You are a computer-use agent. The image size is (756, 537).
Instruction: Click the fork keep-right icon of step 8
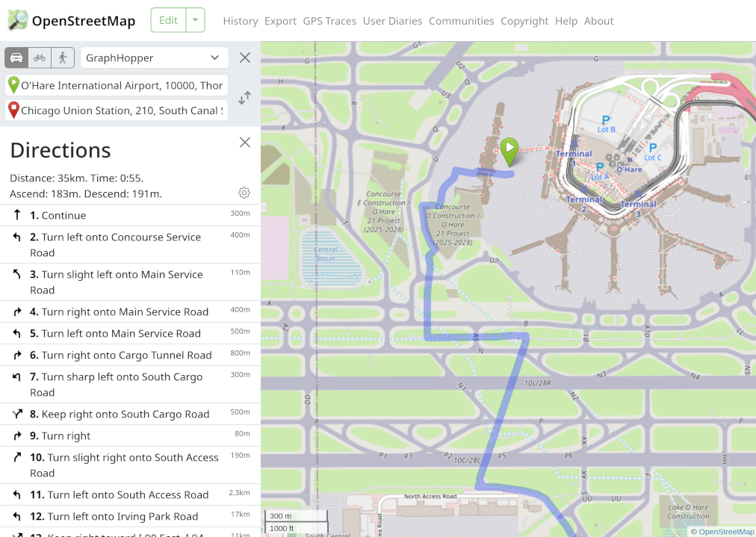17,414
